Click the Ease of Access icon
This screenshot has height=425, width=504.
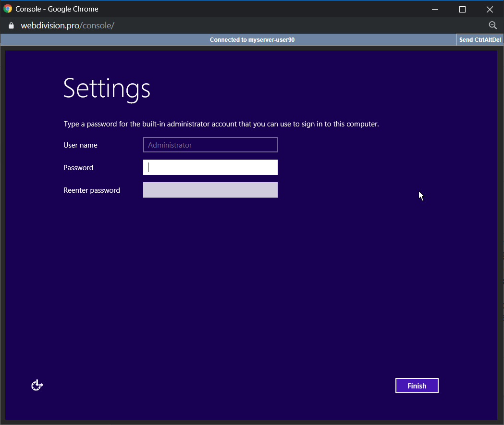(37, 385)
